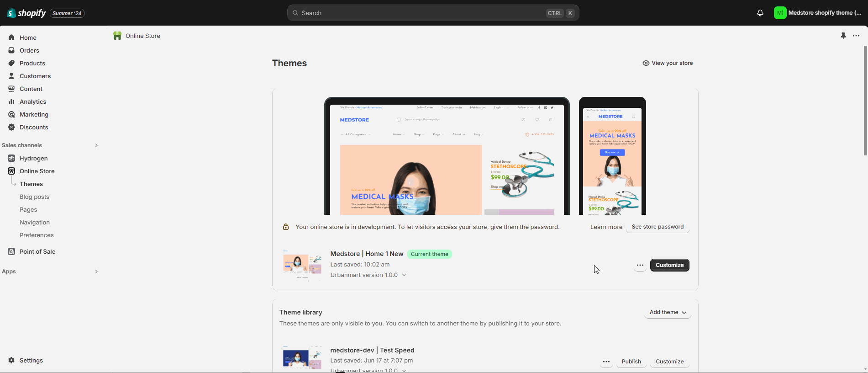Expand the Apps section
The width and height of the screenshot is (868, 373).
(x=96, y=272)
